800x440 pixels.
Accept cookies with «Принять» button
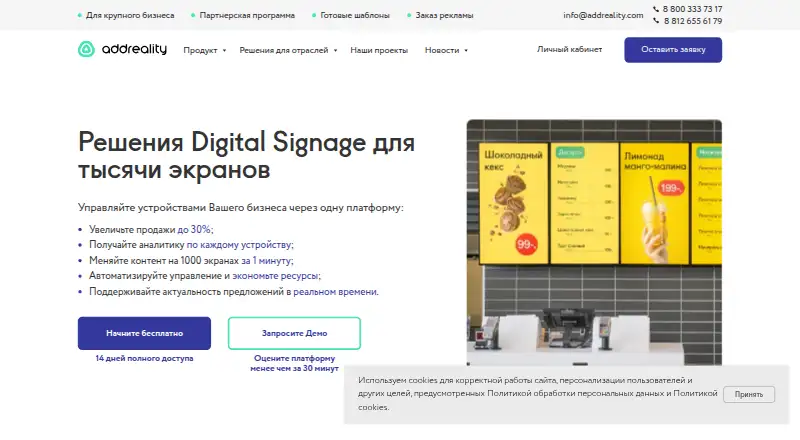tap(748, 394)
